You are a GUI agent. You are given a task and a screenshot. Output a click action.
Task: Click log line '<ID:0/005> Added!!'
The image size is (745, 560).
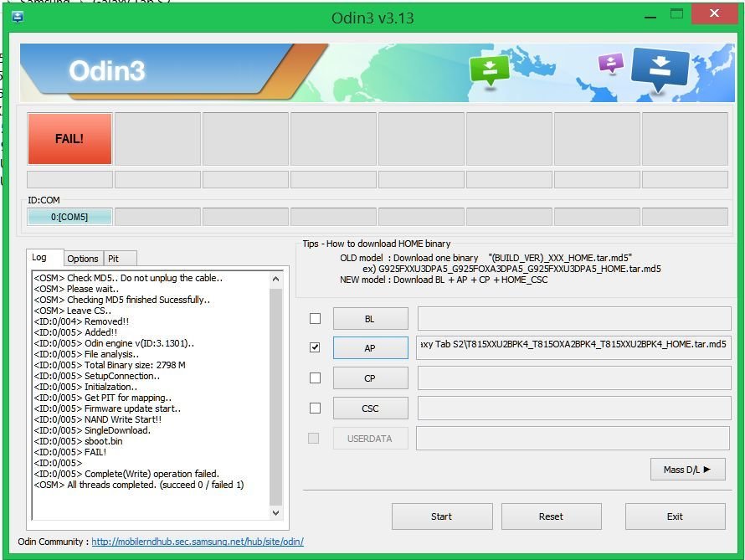(x=75, y=332)
